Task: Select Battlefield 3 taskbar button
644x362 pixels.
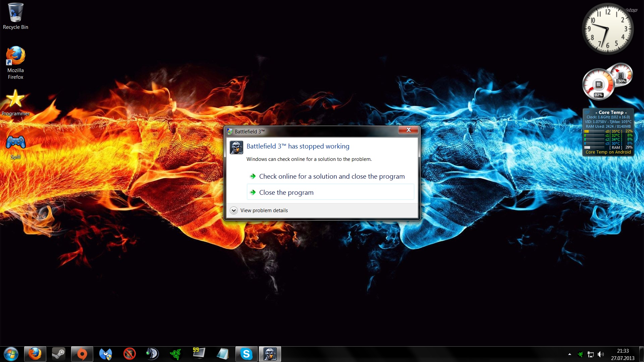Action: pos(270,354)
